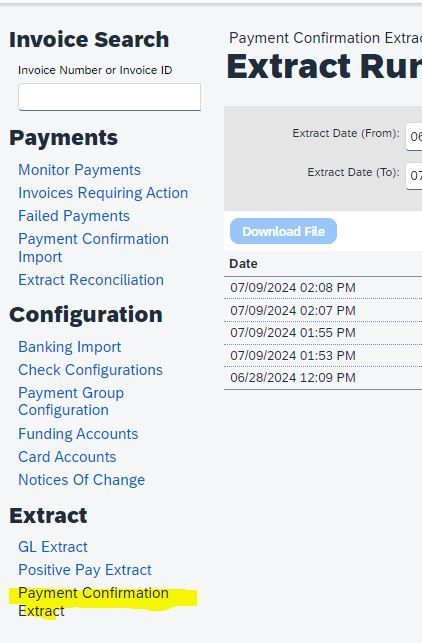Go to Check Configurations
The width and height of the screenshot is (422, 643).
pyautogui.click(x=91, y=370)
